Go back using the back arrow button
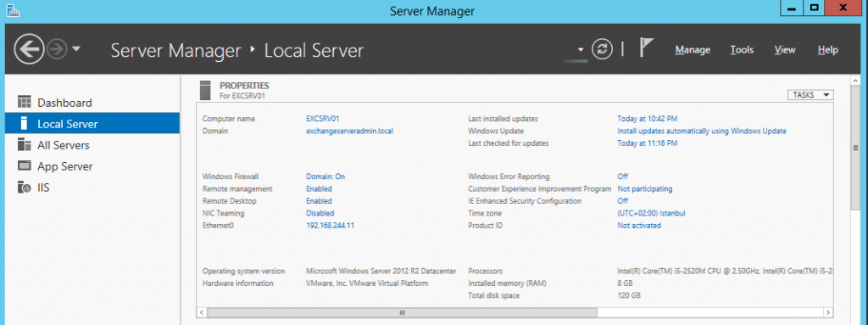Viewport: 868px width, 325px height. [x=29, y=50]
